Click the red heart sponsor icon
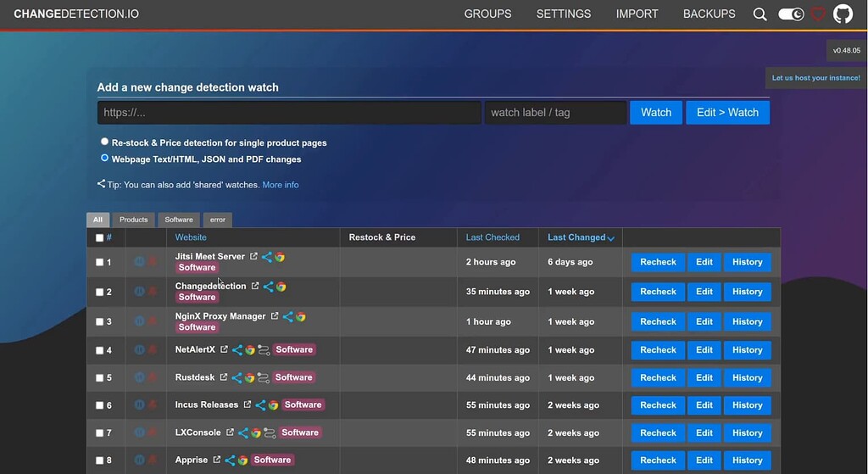The image size is (868, 474). tap(818, 14)
